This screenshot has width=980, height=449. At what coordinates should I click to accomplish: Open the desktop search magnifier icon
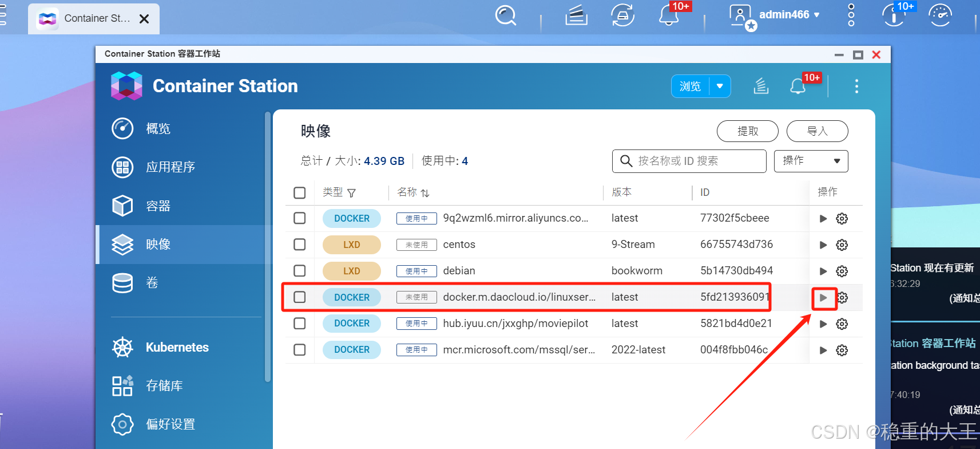[x=506, y=15]
